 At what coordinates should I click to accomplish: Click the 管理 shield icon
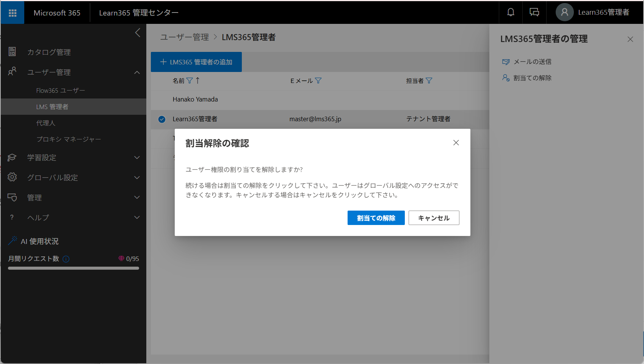[x=12, y=197]
